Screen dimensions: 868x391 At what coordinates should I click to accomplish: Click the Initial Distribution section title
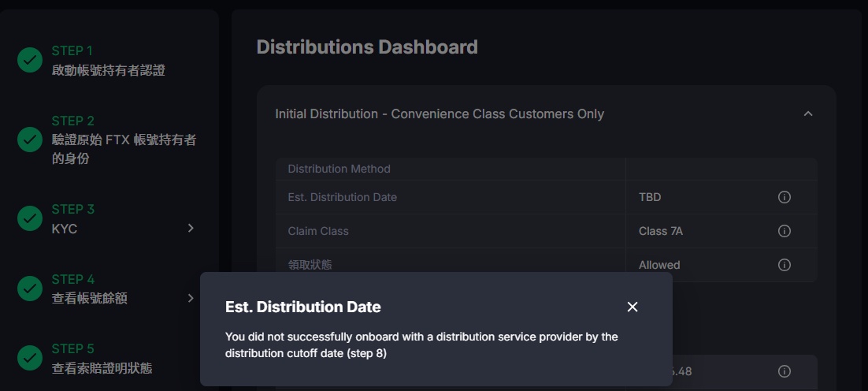point(439,114)
